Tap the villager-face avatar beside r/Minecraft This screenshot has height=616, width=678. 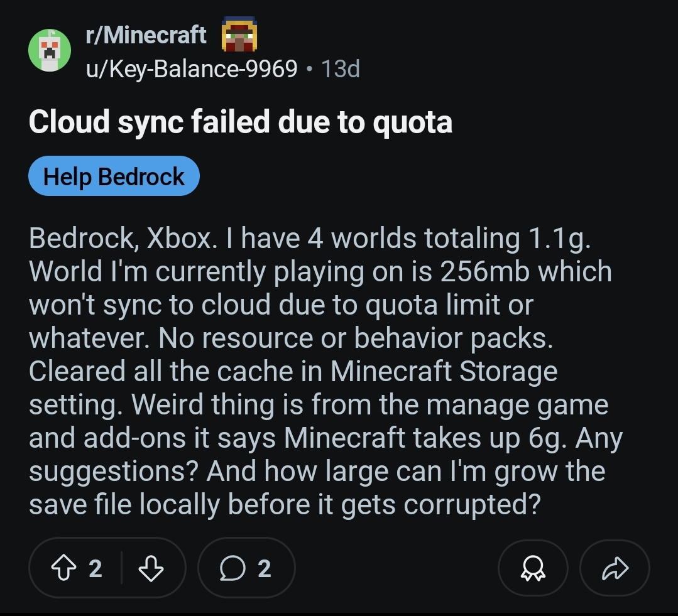(239, 35)
